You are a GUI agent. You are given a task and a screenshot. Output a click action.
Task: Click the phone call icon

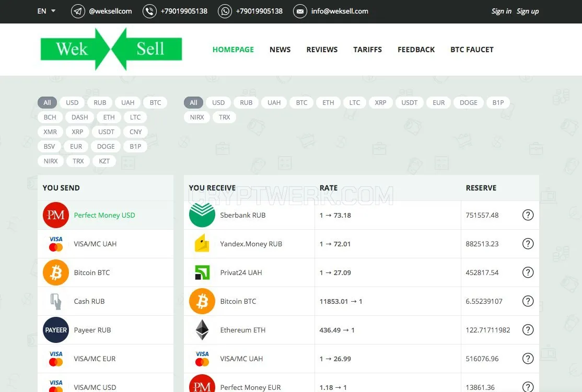(149, 11)
